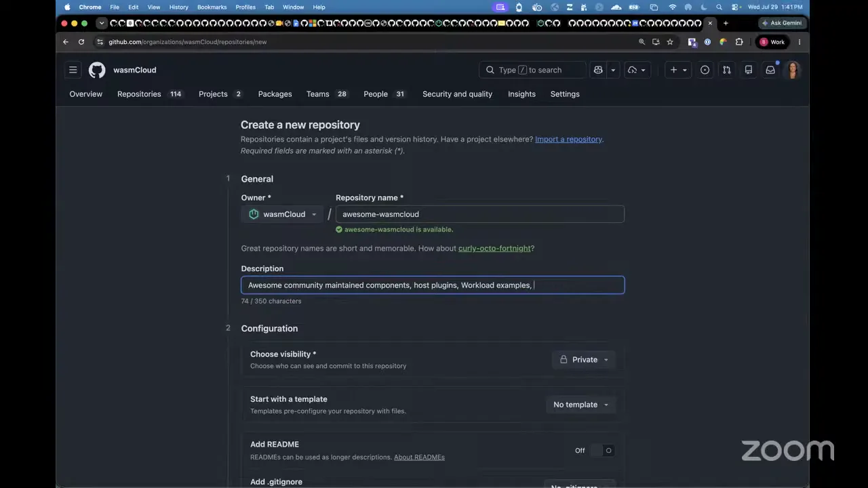Click the GitHub Octocat logo

click(x=97, y=70)
